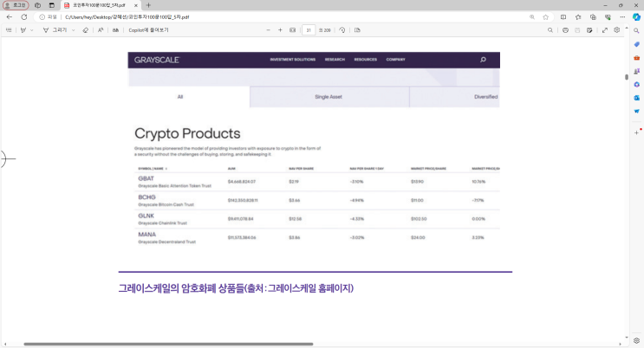Start read aloud with the A icon

click(101, 30)
